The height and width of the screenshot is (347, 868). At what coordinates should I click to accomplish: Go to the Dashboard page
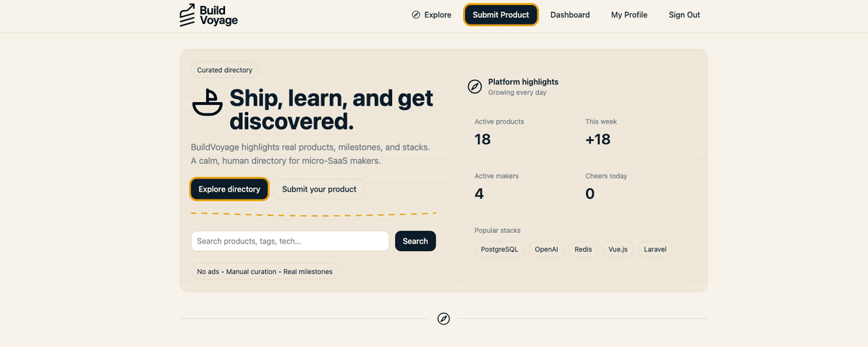click(570, 15)
